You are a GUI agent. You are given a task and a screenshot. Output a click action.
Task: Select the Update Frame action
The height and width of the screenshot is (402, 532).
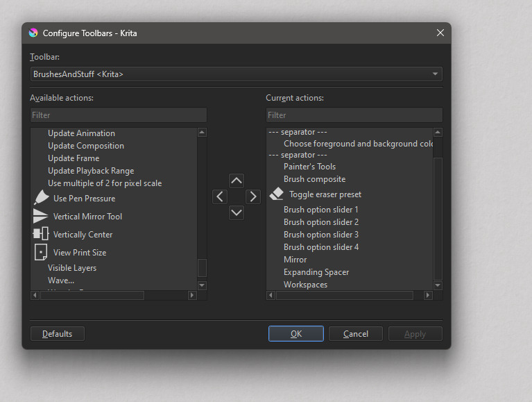74,158
